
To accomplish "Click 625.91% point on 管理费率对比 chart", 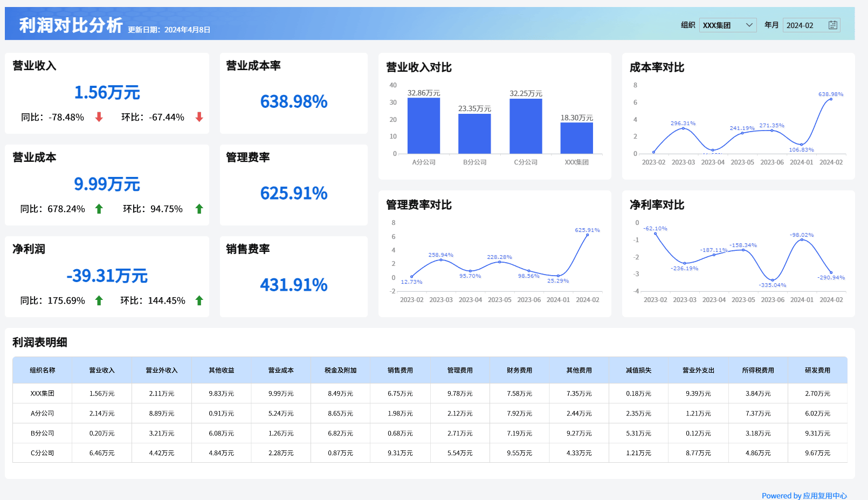I will click(587, 235).
